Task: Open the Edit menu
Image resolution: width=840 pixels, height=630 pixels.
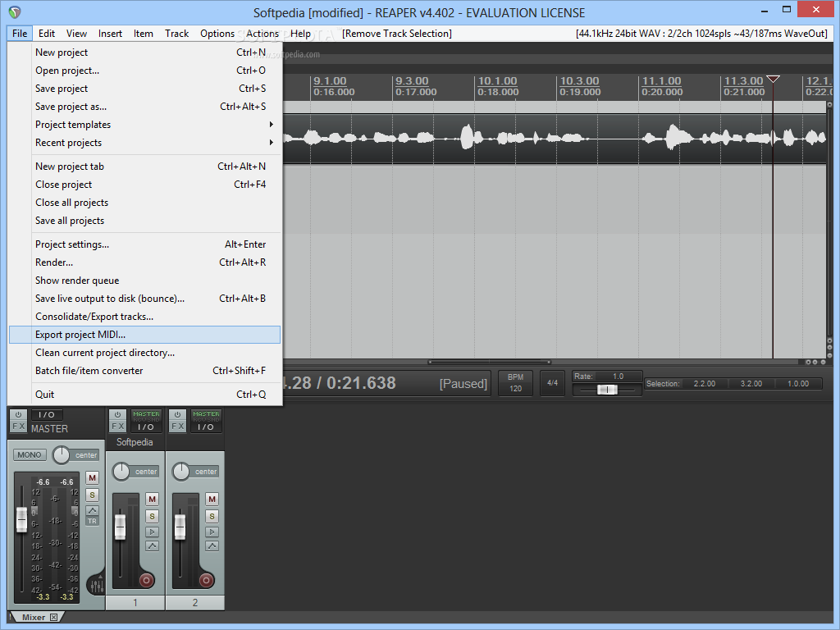Action: (x=47, y=33)
